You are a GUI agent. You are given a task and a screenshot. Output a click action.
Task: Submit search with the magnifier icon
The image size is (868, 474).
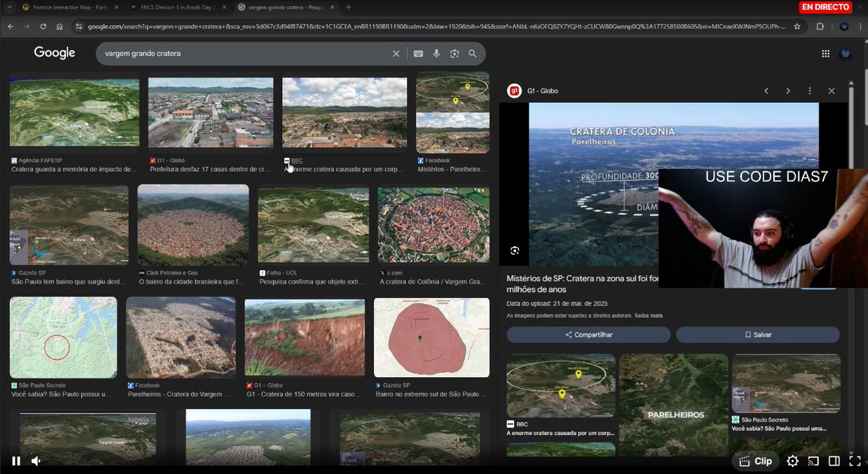[472, 54]
